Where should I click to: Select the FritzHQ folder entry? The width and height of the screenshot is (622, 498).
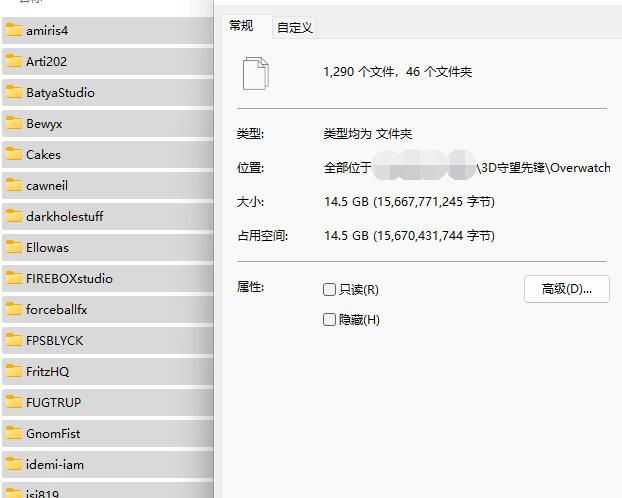[x=47, y=371]
